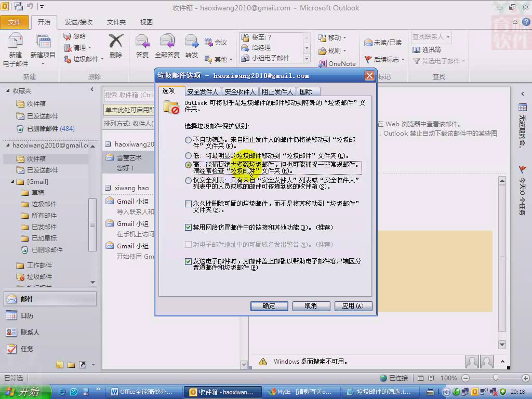Click the Outlook Help question mark icon

click(526, 22)
